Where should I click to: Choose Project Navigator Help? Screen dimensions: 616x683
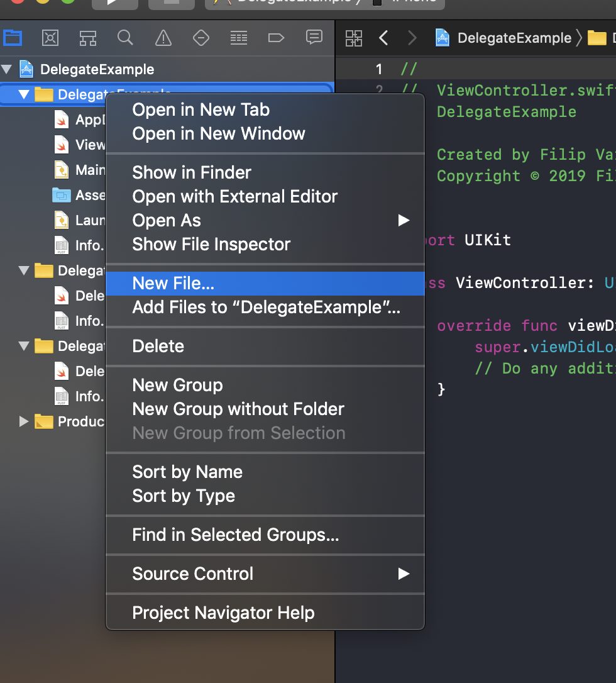[265, 613]
